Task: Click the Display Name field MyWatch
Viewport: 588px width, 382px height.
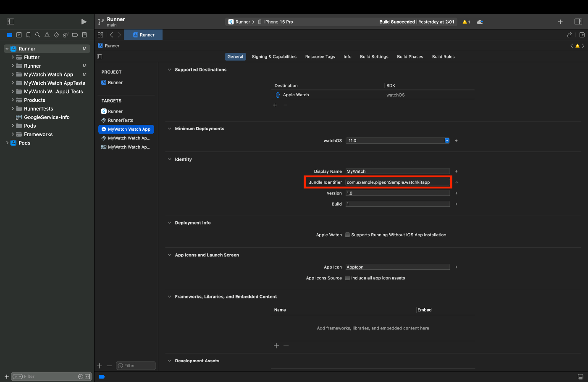Action: (398, 171)
